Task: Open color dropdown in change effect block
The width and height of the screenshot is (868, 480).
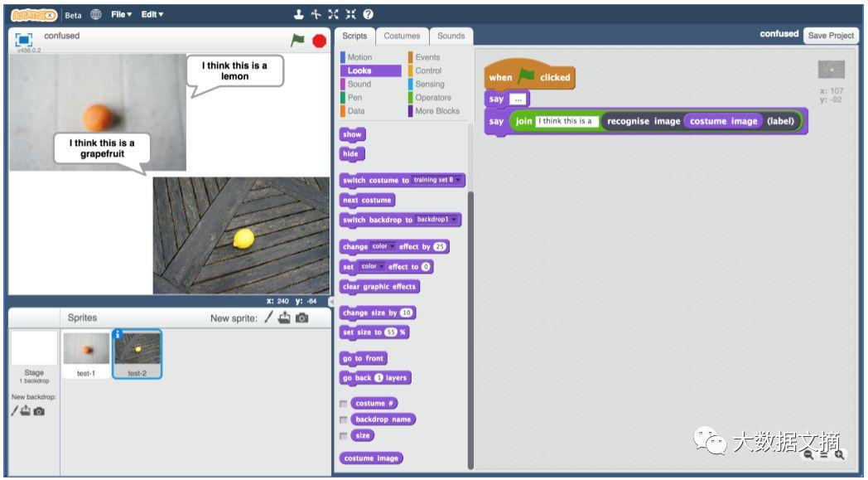Action: coord(383,247)
